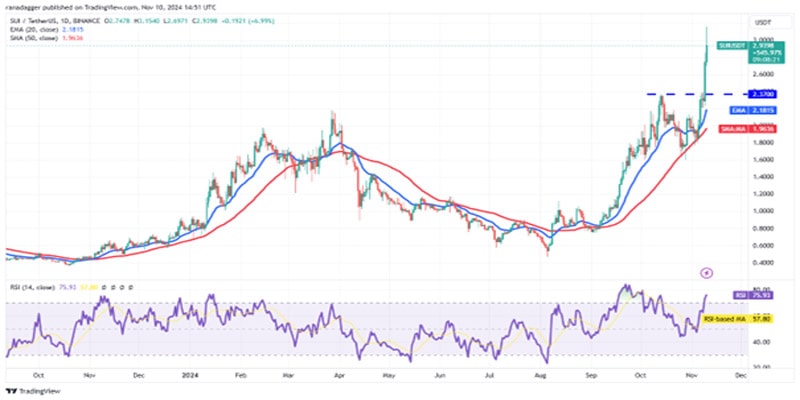Click the yellow RSI-based MA 57.80 label
Viewport: 800px width, 400px height.
(x=739, y=319)
